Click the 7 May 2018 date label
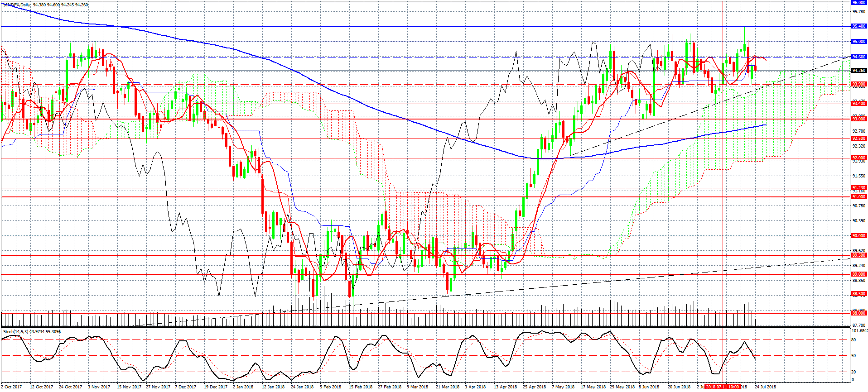The width and height of the screenshot is (868, 392). pyautogui.click(x=563, y=387)
